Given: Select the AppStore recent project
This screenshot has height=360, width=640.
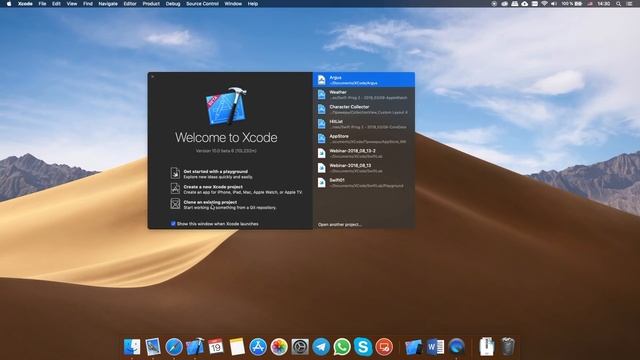Looking at the screenshot, I should pos(364,138).
